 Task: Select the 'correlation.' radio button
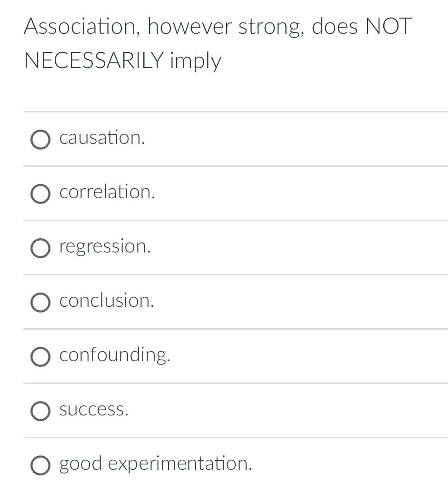pos(40,194)
